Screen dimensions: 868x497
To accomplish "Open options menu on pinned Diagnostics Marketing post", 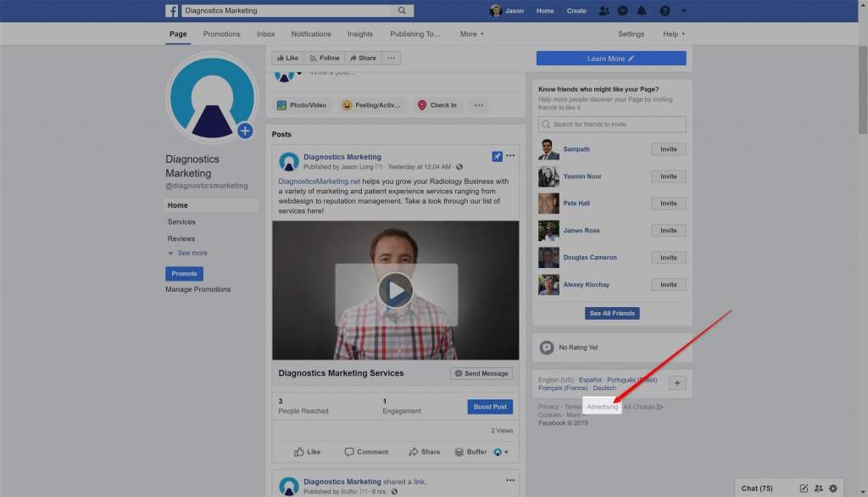I will coord(510,156).
